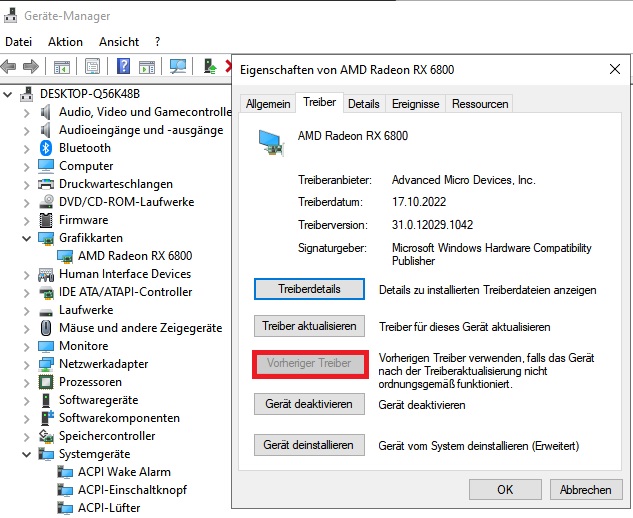Click the Treiberdetails button
Image resolution: width=633 pixels, height=518 pixels.
(309, 289)
